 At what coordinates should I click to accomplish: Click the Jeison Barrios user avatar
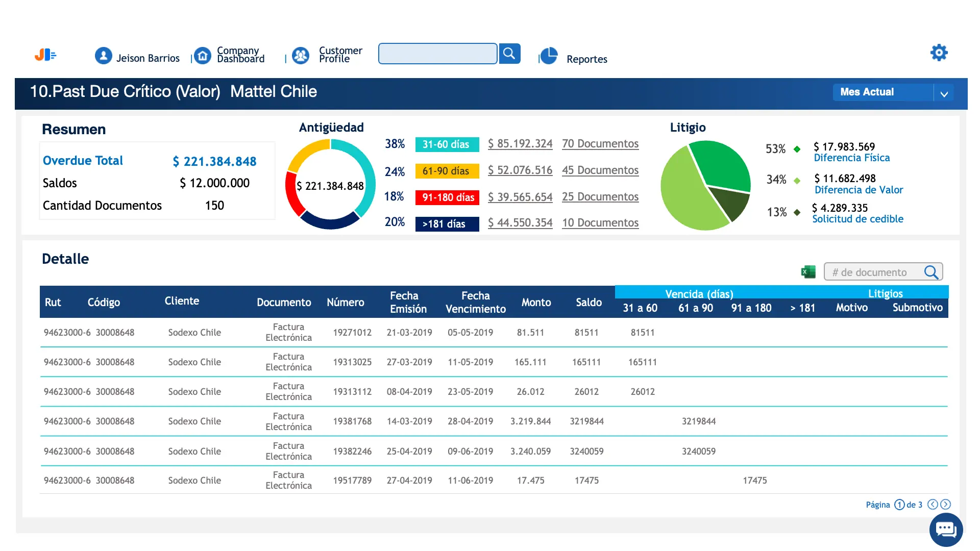[104, 56]
